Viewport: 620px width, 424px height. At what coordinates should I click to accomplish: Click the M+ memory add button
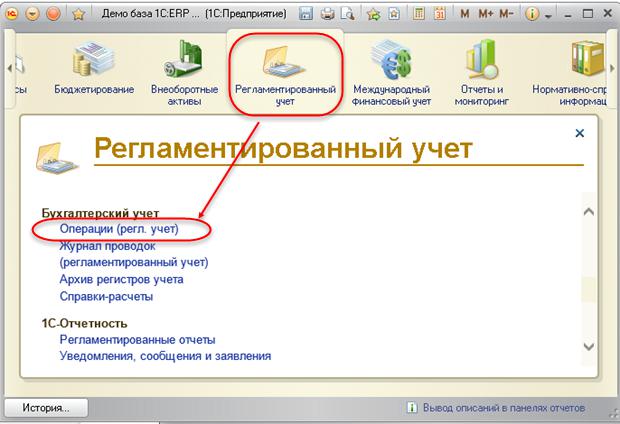(486, 14)
